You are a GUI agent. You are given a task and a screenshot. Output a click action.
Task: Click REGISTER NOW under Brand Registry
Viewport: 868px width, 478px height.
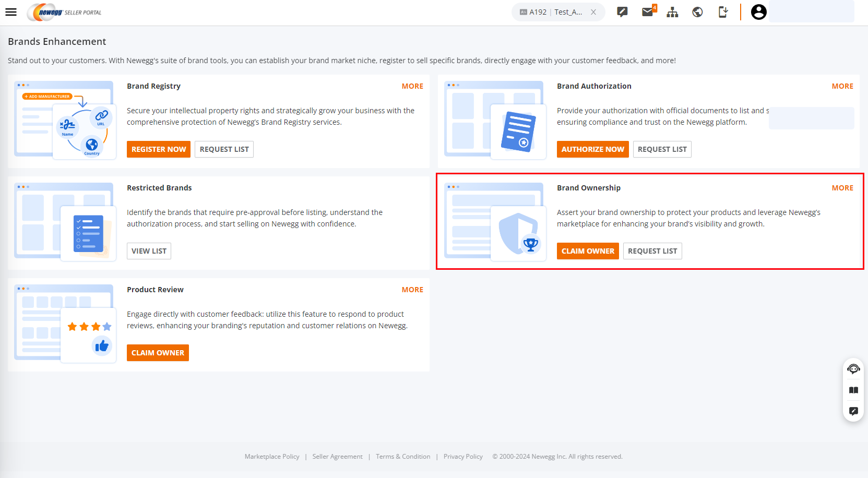tap(159, 149)
